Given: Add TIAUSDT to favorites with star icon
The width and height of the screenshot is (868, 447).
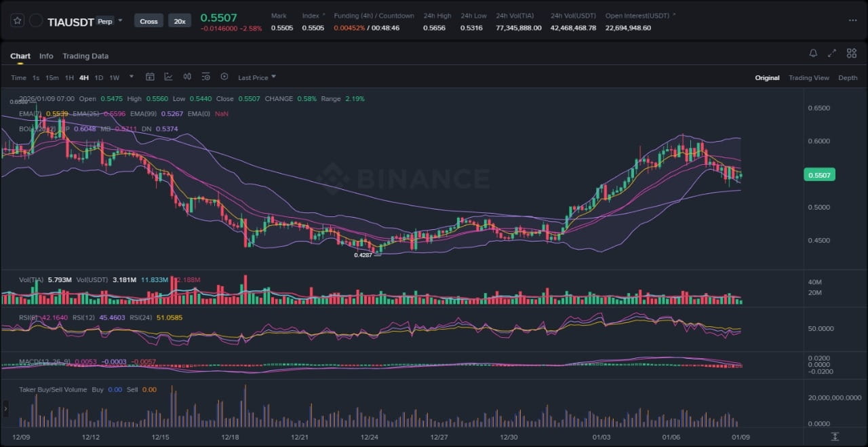Looking at the screenshot, I should click(x=17, y=21).
